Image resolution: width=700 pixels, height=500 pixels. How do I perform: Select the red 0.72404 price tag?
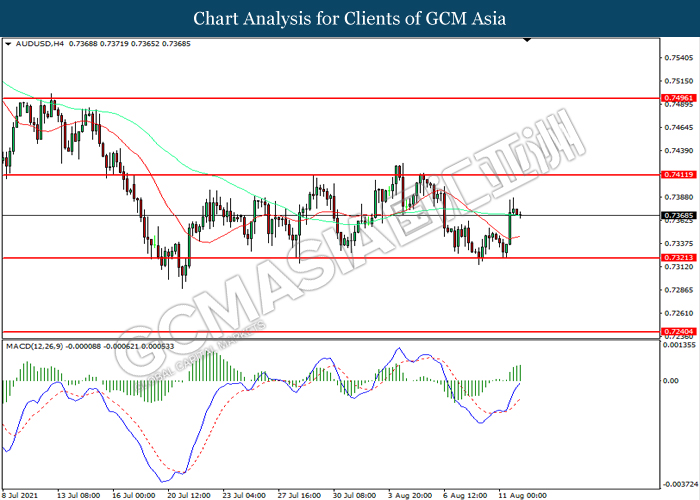click(x=678, y=331)
